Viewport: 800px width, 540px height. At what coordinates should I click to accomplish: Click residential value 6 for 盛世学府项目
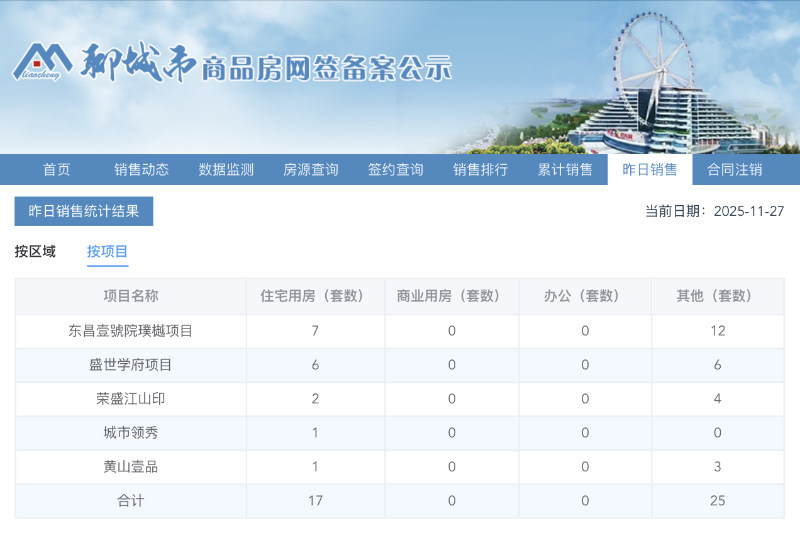click(x=315, y=365)
